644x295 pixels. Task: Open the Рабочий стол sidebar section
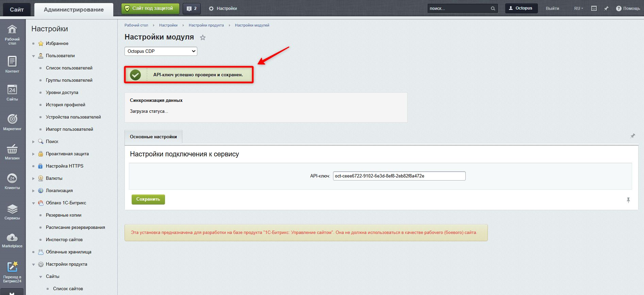(x=12, y=34)
